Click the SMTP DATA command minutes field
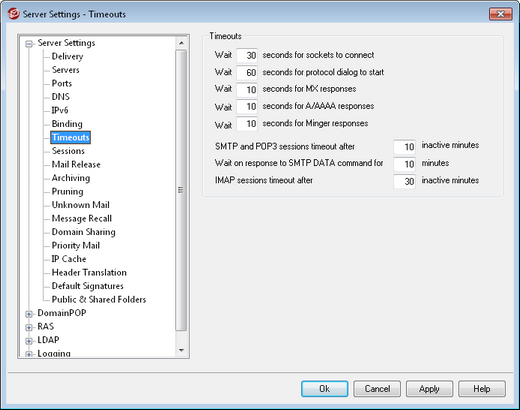Screen dimensions: 520x410 (x=404, y=164)
